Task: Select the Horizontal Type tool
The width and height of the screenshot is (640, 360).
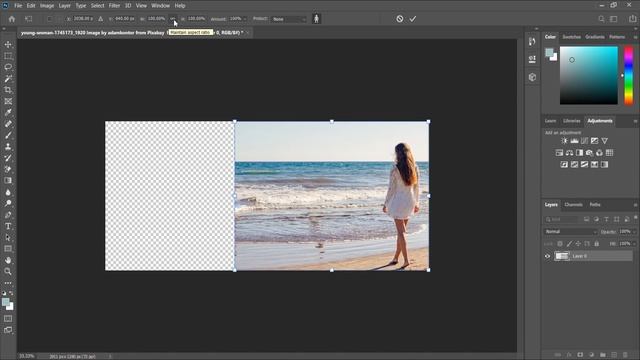Action: pyautogui.click(x=8, y=226)
